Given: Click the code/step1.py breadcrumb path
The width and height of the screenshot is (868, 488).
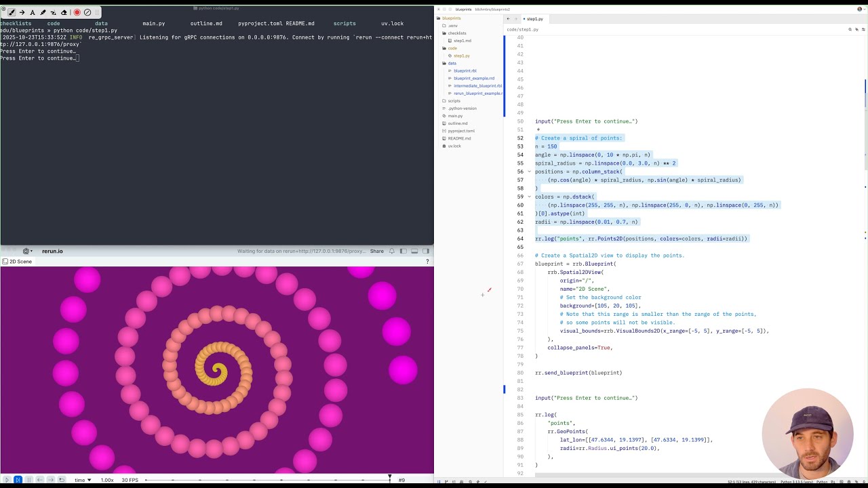Looking at the screenshot, I should click(x=522, y=30).
